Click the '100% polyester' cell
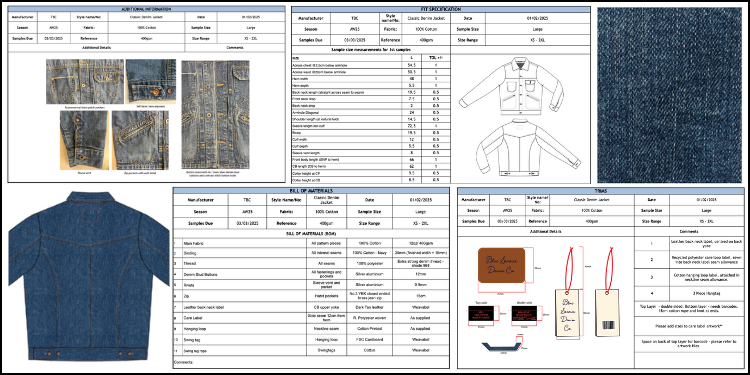The width and height of the screenshot is (750, 375). coord(369,263)
